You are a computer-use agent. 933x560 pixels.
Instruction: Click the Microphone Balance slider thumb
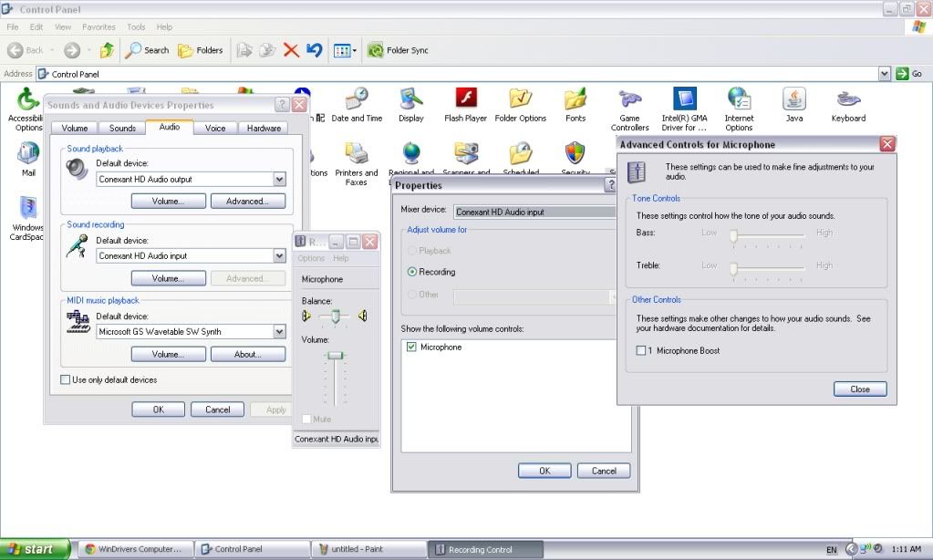click(x=336, y=316)
